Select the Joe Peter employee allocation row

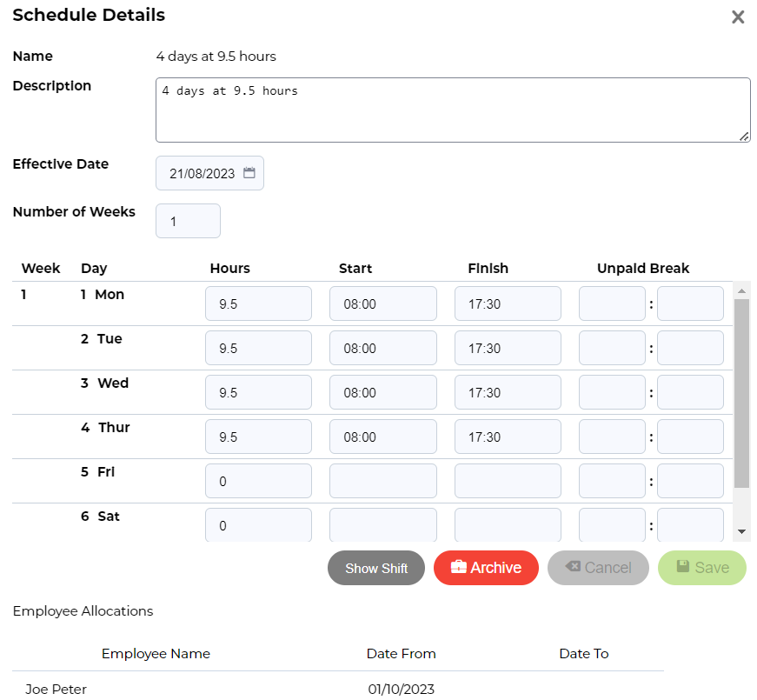[338, 690]
